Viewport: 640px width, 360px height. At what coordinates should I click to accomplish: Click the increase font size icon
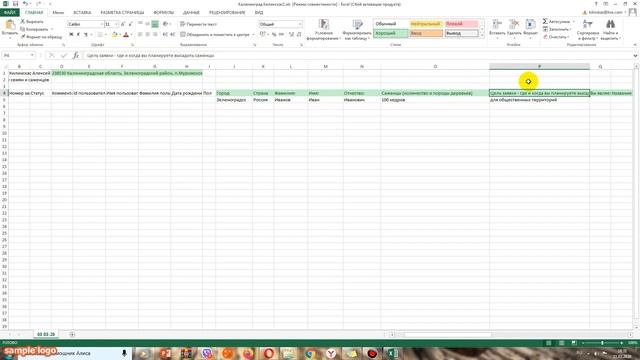[123, 24]
